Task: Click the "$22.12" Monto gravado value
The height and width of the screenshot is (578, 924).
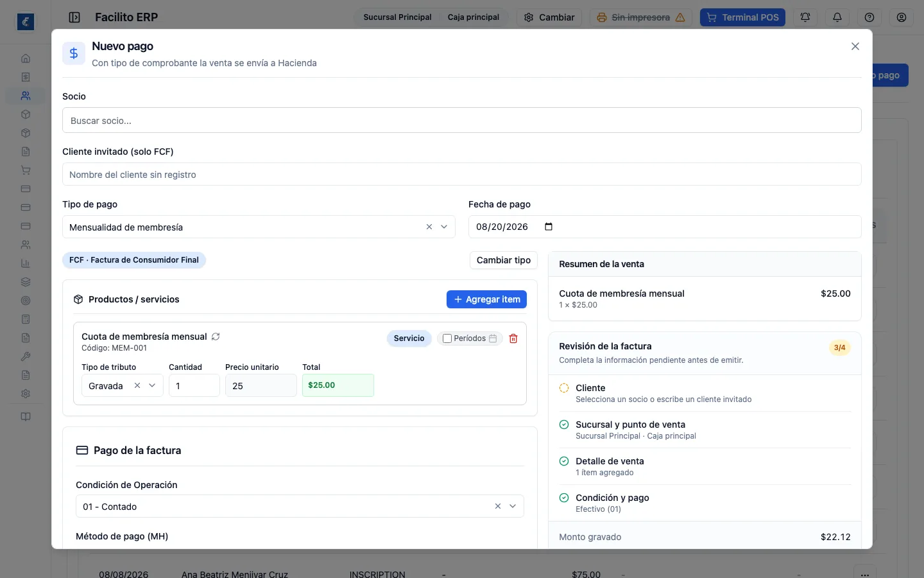Action: (x=835, y=537)
